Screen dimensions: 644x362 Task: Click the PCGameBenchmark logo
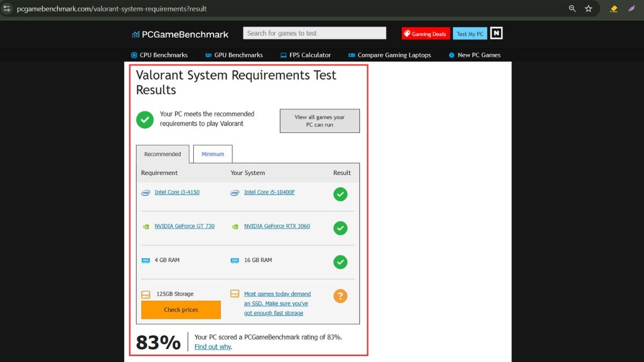click(180, 34)
